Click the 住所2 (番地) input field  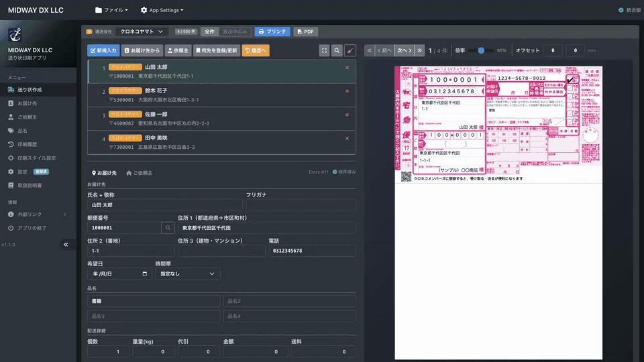click(x=131, y=251)
